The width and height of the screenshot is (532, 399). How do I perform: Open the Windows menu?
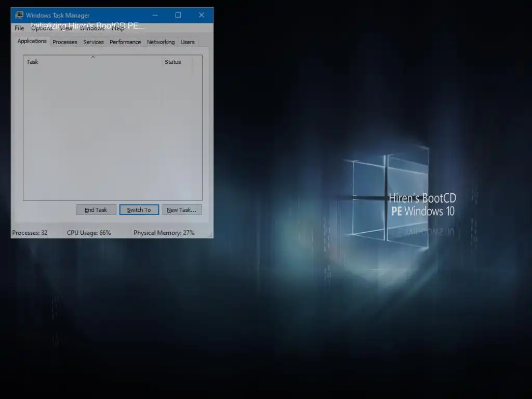pos(92,28)
